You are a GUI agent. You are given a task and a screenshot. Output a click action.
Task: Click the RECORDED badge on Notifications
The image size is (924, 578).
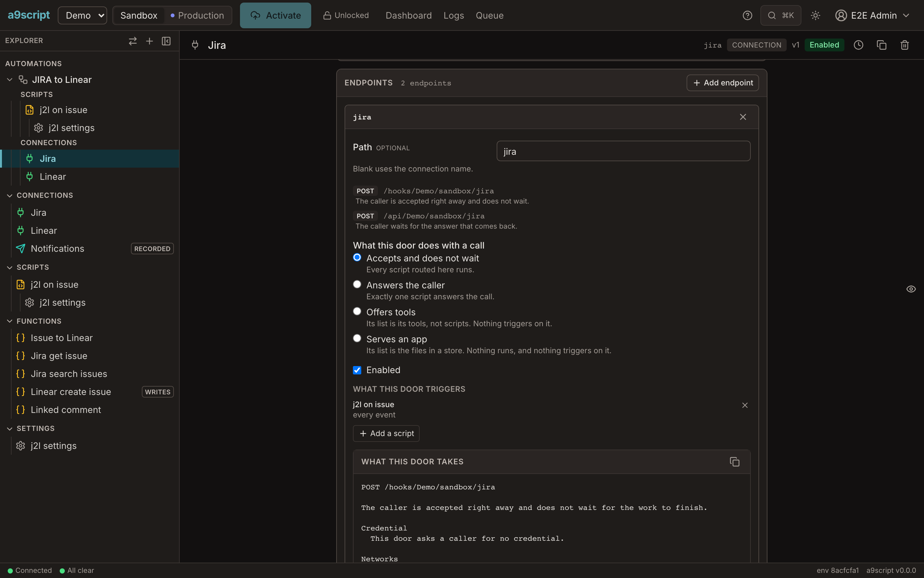point(152,249)
